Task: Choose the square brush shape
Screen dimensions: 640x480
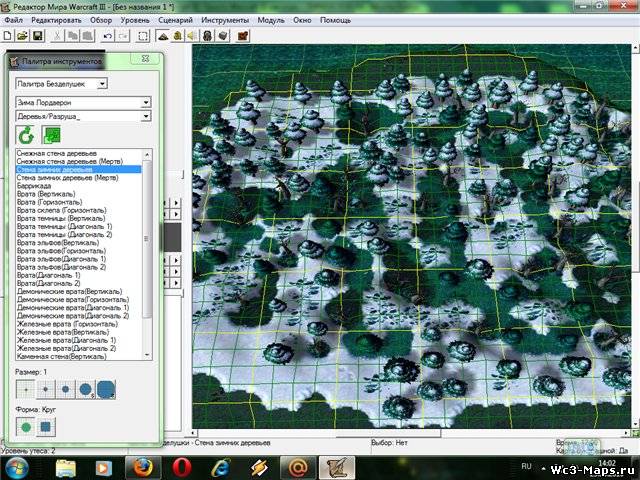Action: [x=47, y=427]
